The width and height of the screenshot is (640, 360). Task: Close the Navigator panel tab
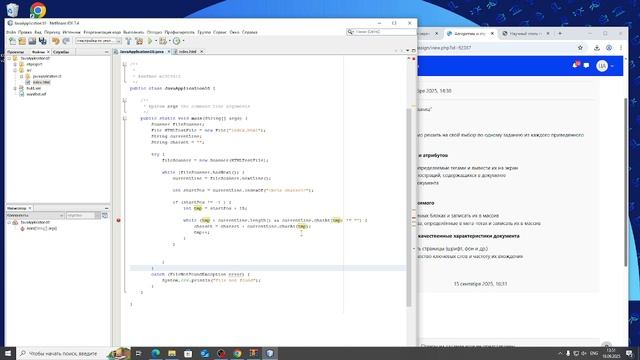point(30,208)
